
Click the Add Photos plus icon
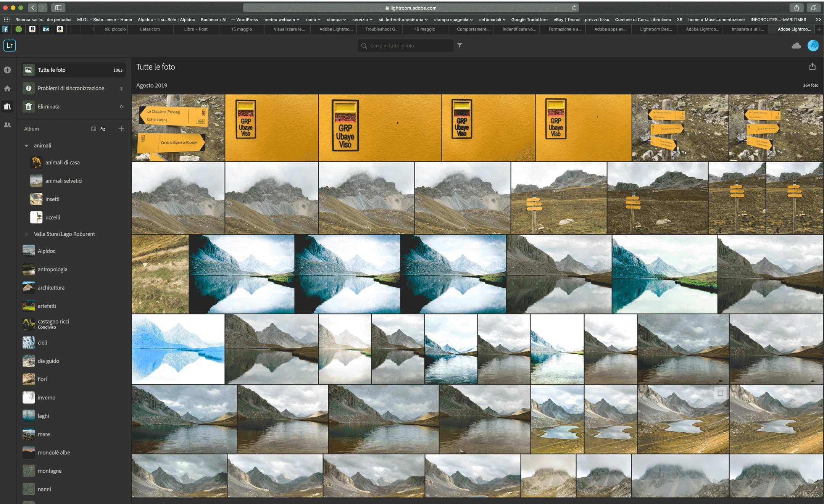click(x=7, y=70)
